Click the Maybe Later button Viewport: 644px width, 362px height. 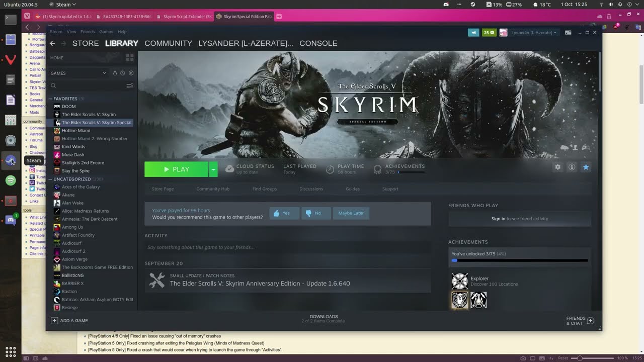coord(351,213)
